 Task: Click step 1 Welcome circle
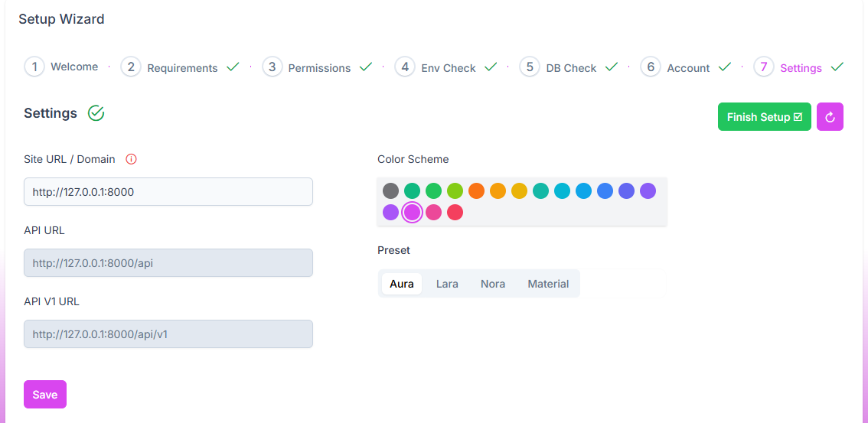[x=34, y=67]
